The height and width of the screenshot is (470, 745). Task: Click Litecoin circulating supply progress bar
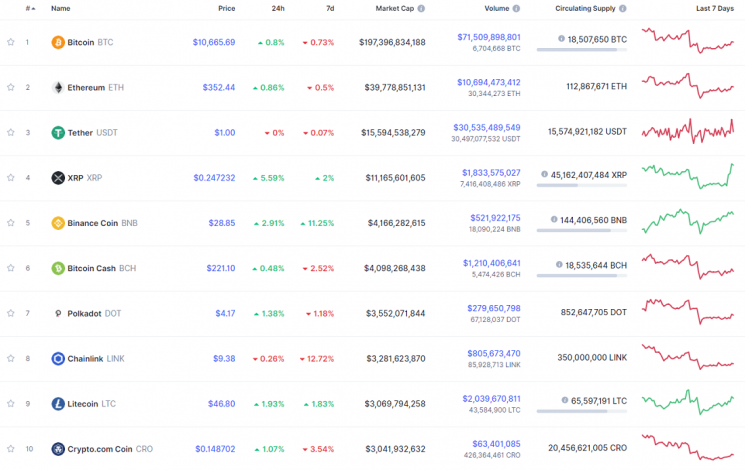tap(582, 411)
